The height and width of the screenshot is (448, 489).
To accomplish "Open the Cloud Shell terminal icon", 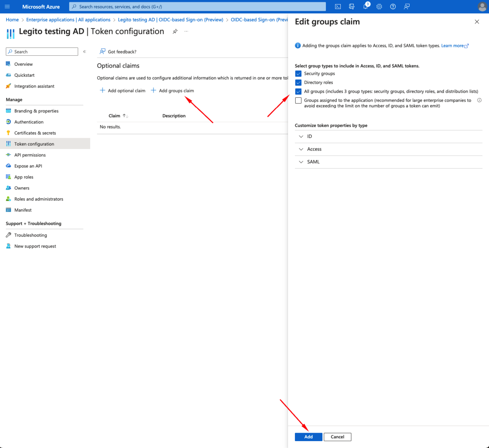I will (x=337, y=6).
